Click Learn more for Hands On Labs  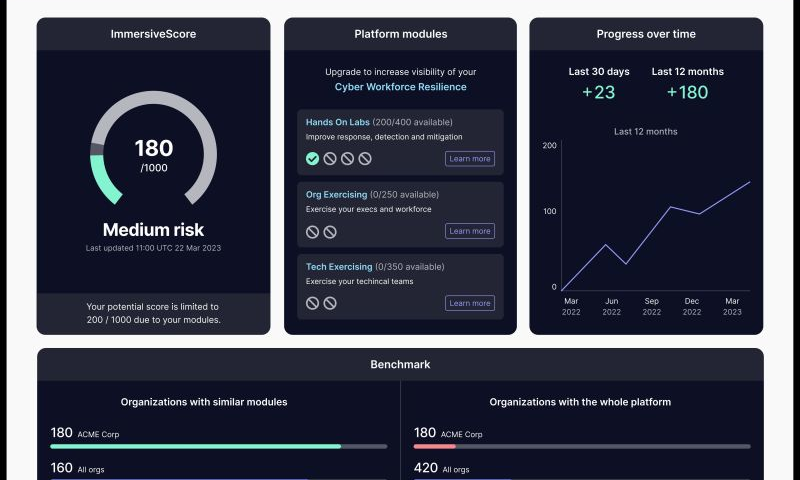tap(469, 159)
